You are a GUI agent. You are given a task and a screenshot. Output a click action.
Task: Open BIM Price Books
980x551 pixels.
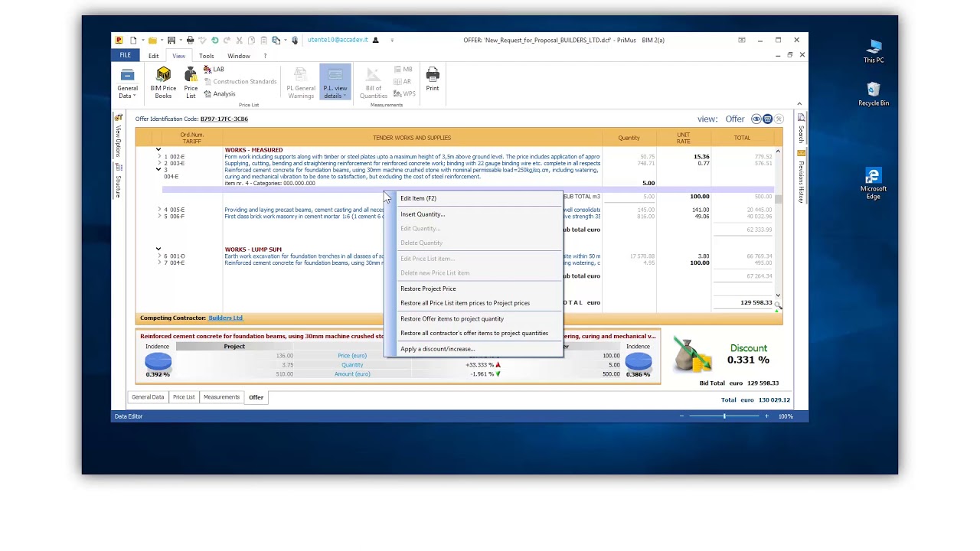click(x=163, y=83)
